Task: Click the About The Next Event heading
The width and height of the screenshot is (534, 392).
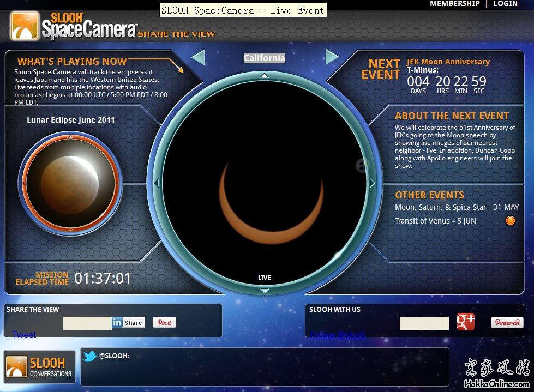Action: (452, 116)
